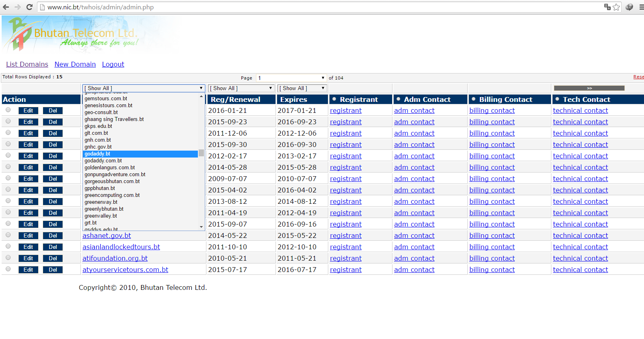Open billing contact link for ashanet.gov.bt row
This screenshot has width=644, height=339.
(492, 235)
